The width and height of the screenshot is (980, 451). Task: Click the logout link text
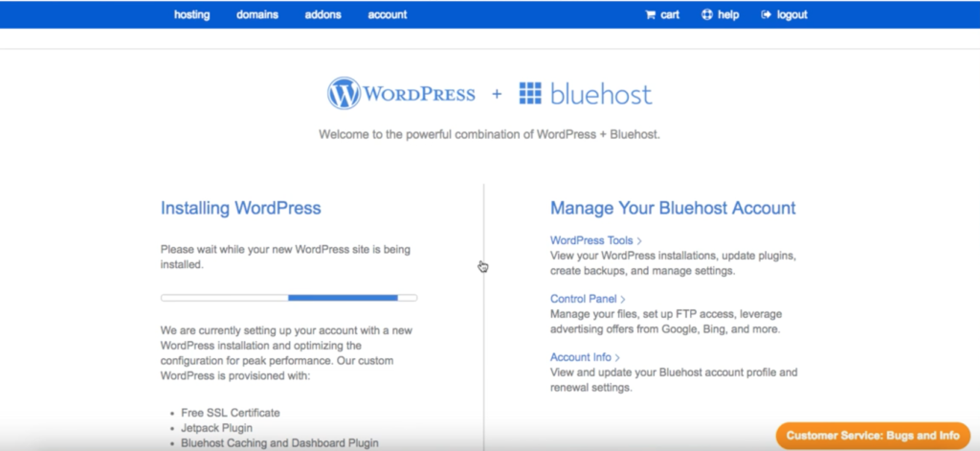791,15
